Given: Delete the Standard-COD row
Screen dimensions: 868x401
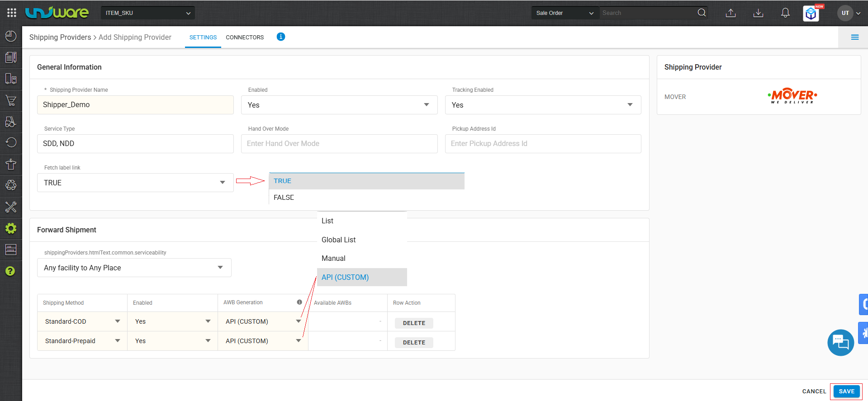Looking at the screenshot, I should pyautogui.click(x=414, y=323).
